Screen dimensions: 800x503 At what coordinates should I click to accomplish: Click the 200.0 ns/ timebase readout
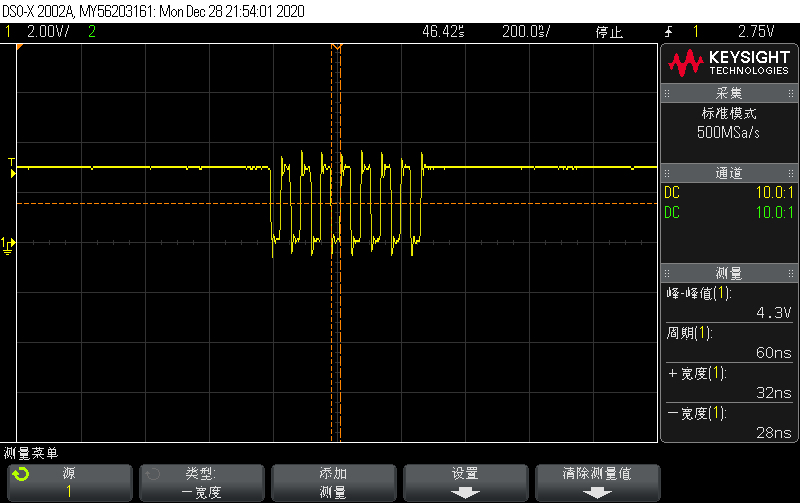point(526,32)
